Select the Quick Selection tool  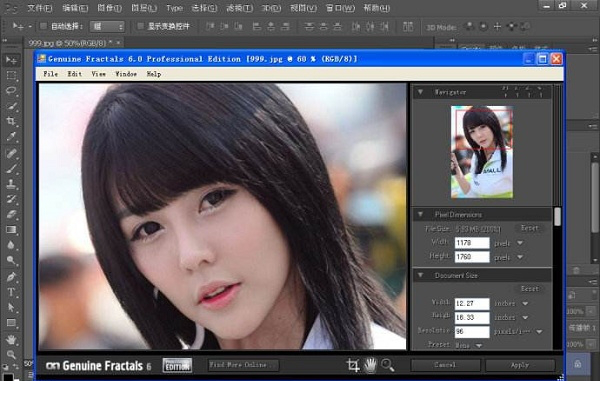coord(11,106)
